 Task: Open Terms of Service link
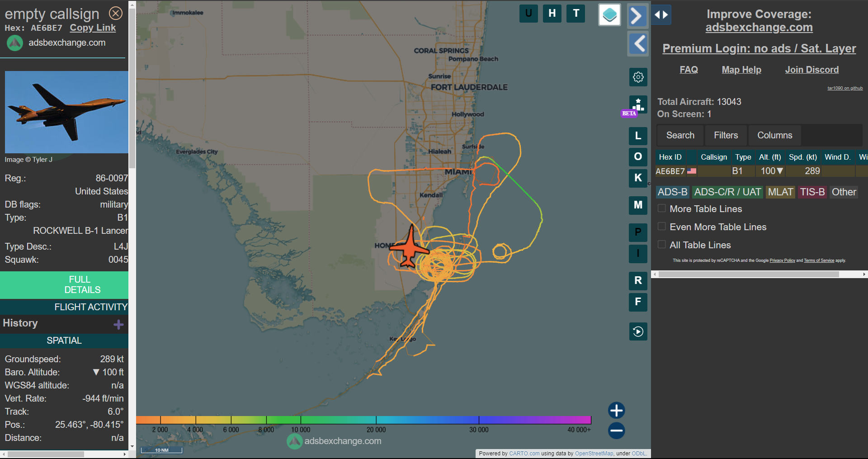coord(819,260)
